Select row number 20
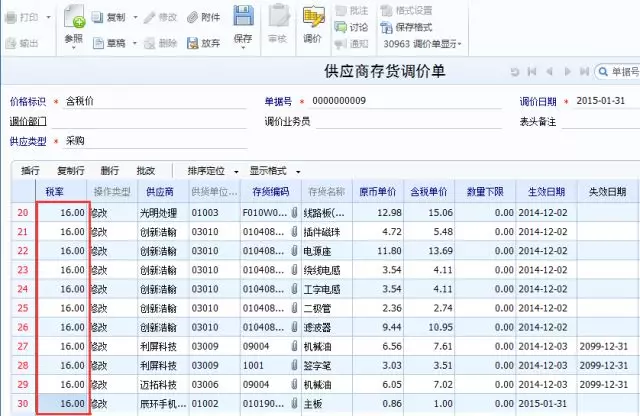The width and height of the screenshot is (640, 416). [23, 213]
